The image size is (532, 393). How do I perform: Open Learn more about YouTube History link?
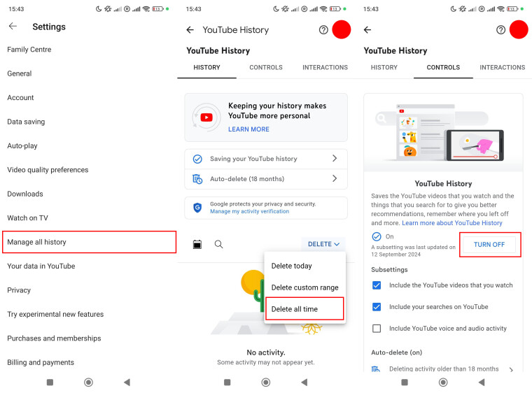[452, 223]
